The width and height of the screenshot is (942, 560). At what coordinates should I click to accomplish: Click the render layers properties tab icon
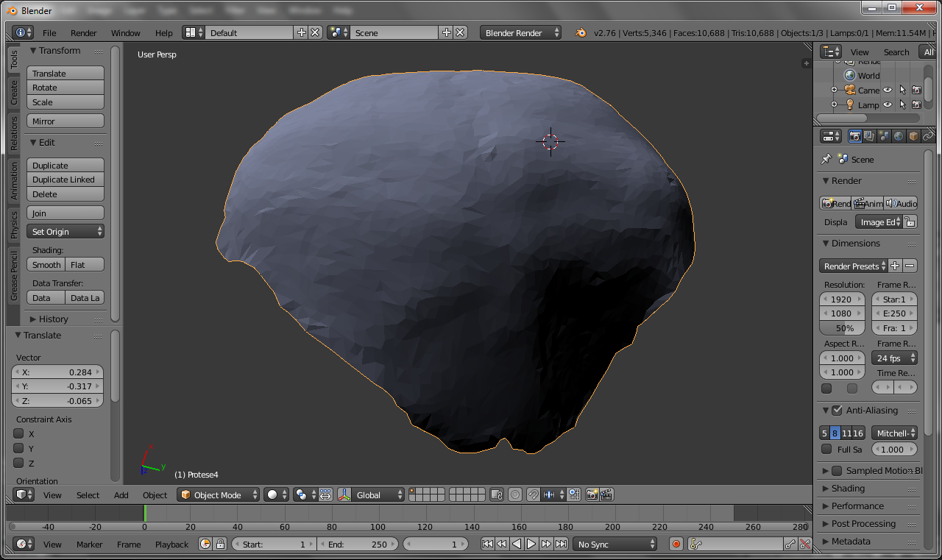869,136
